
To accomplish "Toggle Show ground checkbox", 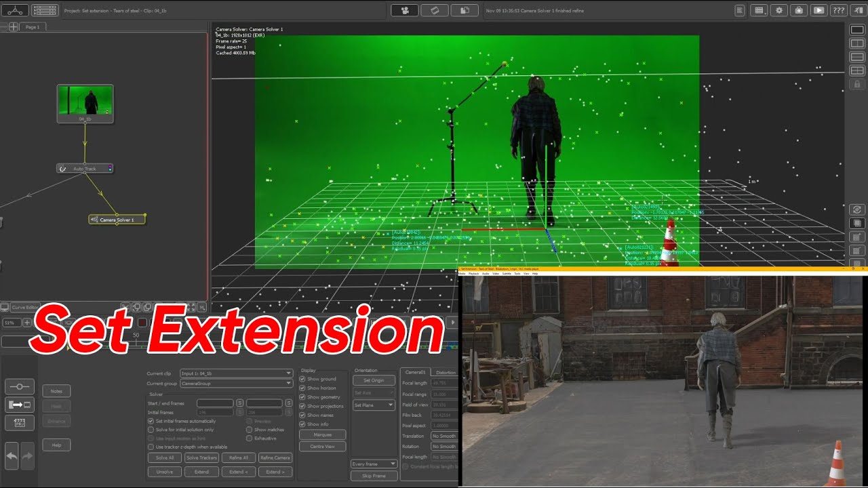I will (x=302, y=379).
